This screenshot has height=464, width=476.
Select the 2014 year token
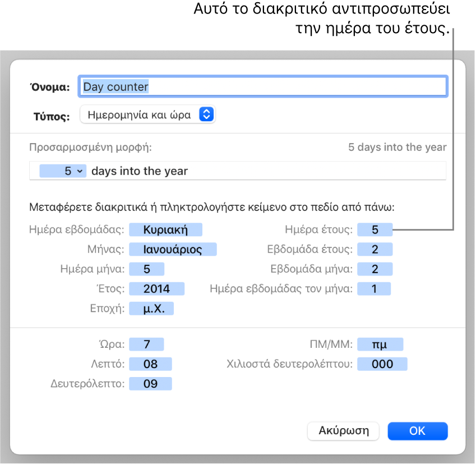pyautogui.click(x=156, y=289)
